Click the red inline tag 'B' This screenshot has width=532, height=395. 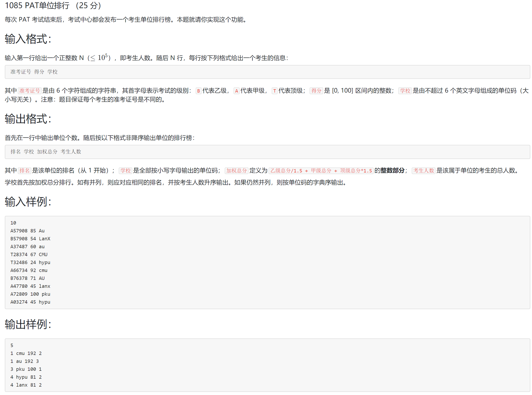tap(198, 91)
